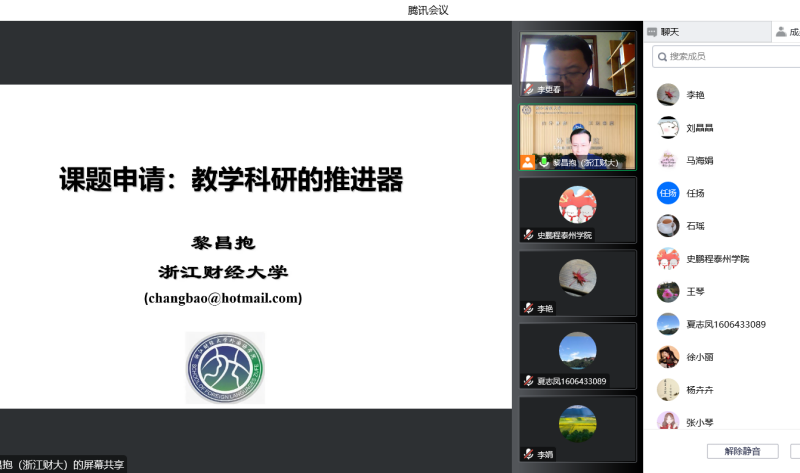Screen dimensions: 800x473
Task: Select 马海娟 in the member list
Action: (x=699, y=160)
